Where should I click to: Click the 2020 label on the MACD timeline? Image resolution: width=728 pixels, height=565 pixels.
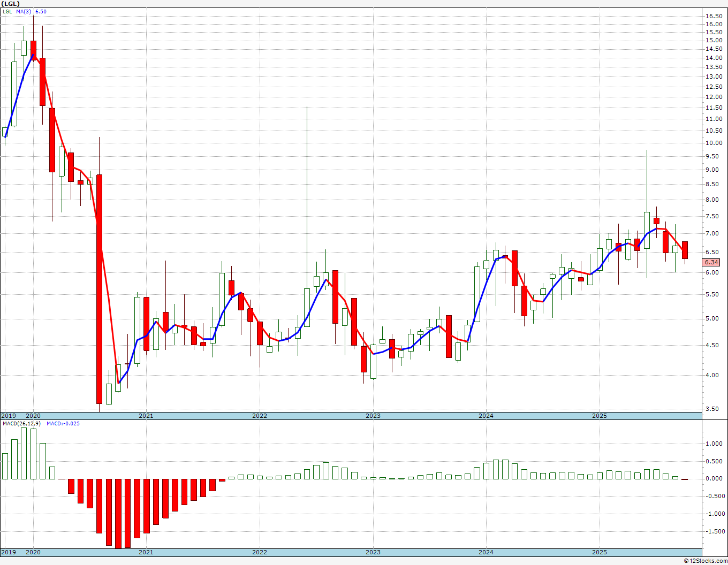33,552
